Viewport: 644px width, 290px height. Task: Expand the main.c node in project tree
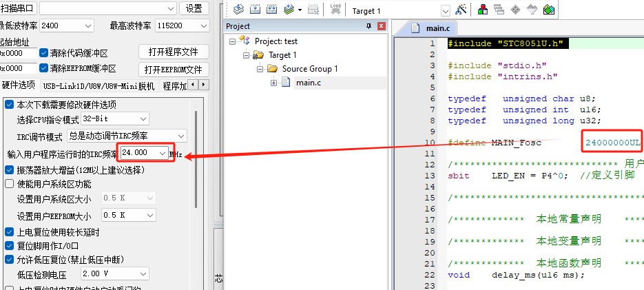(273, 83)
